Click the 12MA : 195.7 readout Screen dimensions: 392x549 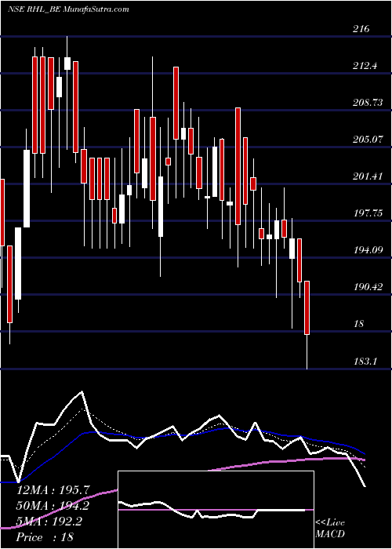click(53, 490)
